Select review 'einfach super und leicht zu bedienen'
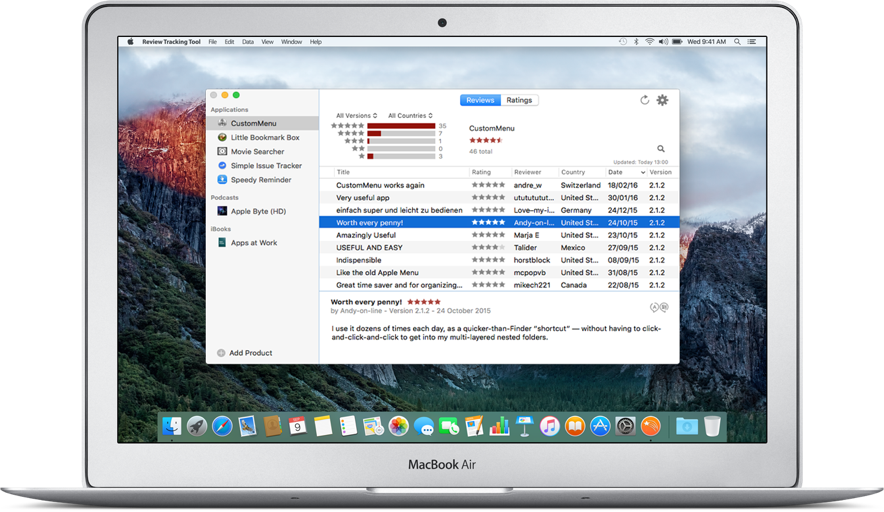This screenshot has height=512, width=884. coord(499,210)
